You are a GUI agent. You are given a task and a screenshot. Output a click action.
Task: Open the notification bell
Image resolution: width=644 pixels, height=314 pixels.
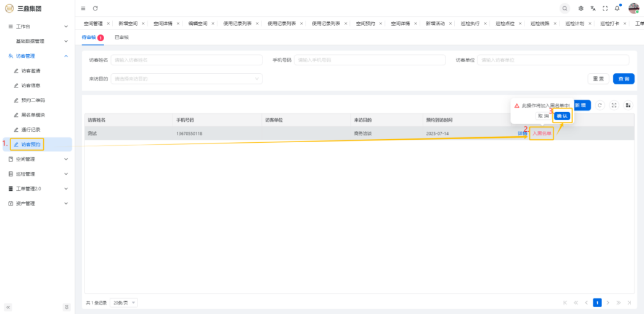pos(617,8)
